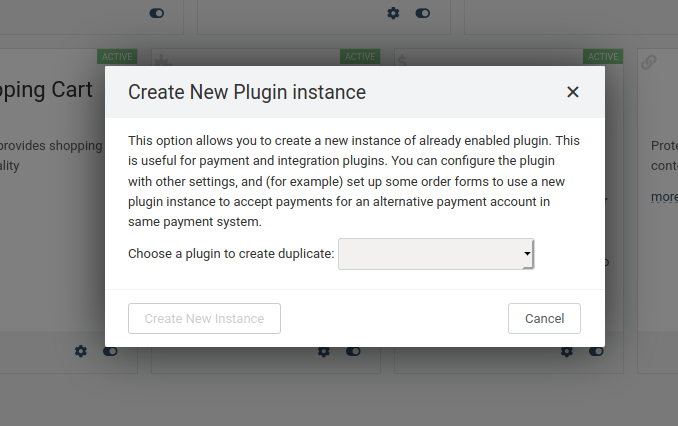Viewport: 678px width, 426px height.
Task: Toggle the Shopping Cart plugin switch
Action: (110, 351)
